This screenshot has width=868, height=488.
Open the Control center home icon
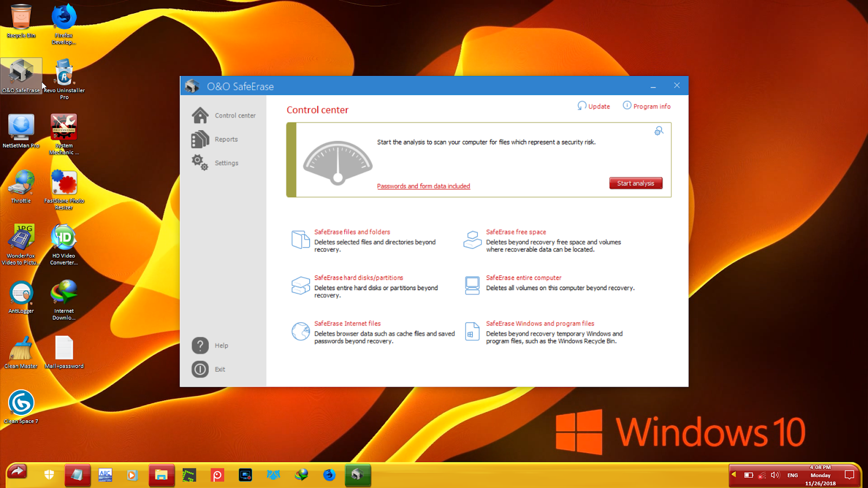(200, 115)
